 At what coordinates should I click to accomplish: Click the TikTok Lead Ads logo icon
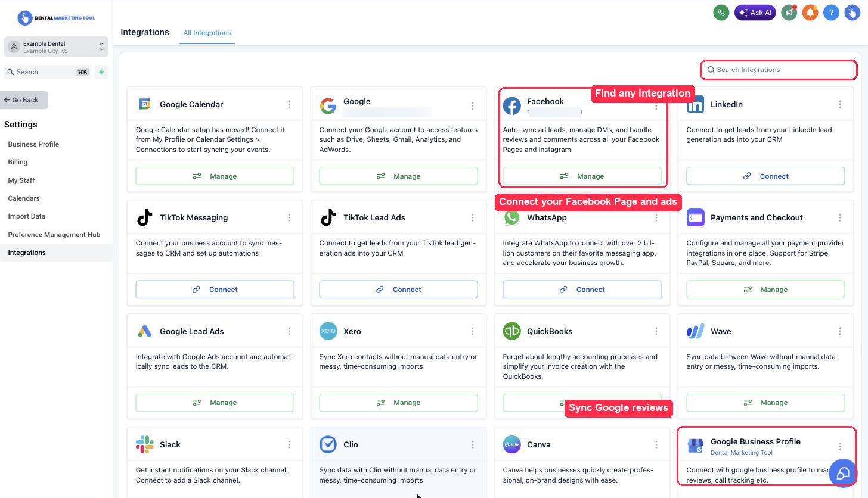pyautogui.click(x=328, y=217)
